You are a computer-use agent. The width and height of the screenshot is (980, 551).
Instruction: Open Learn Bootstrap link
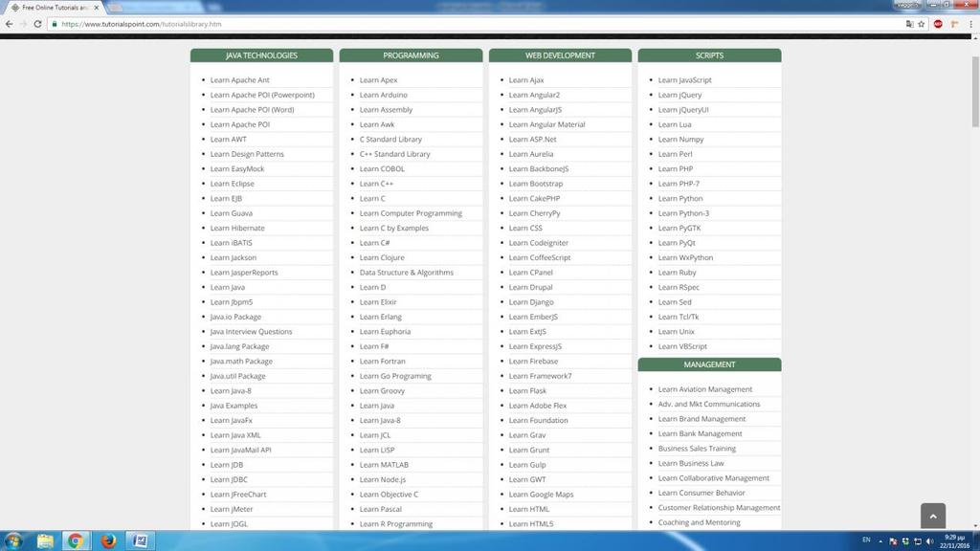pyautogui.click(x=536, y=184)
